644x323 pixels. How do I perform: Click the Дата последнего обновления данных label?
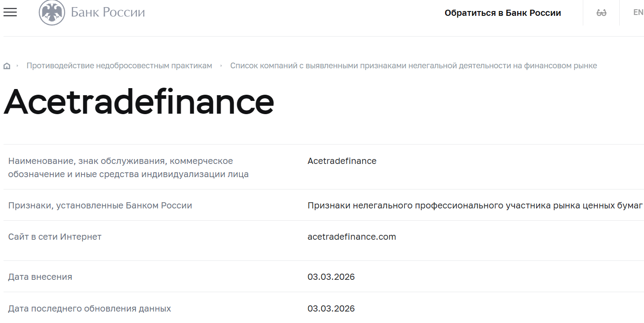coord(90,308)
